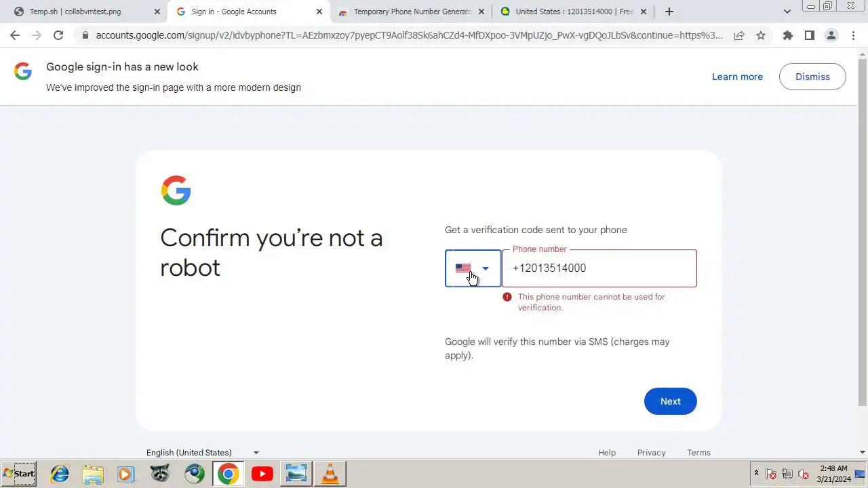Viewport: 868px width, 488px height.
Task: Open the picture viewer taskbar icon
Action: click(296, 474)
